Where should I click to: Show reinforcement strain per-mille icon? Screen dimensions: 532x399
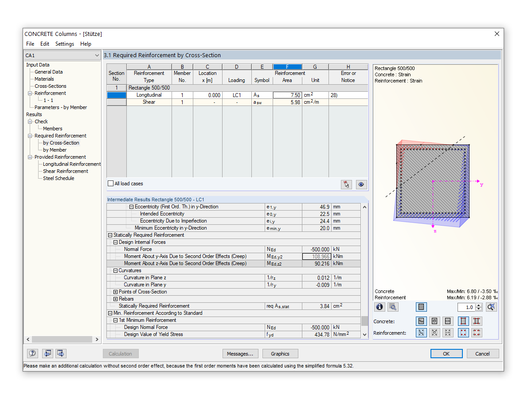pos(421,332)
